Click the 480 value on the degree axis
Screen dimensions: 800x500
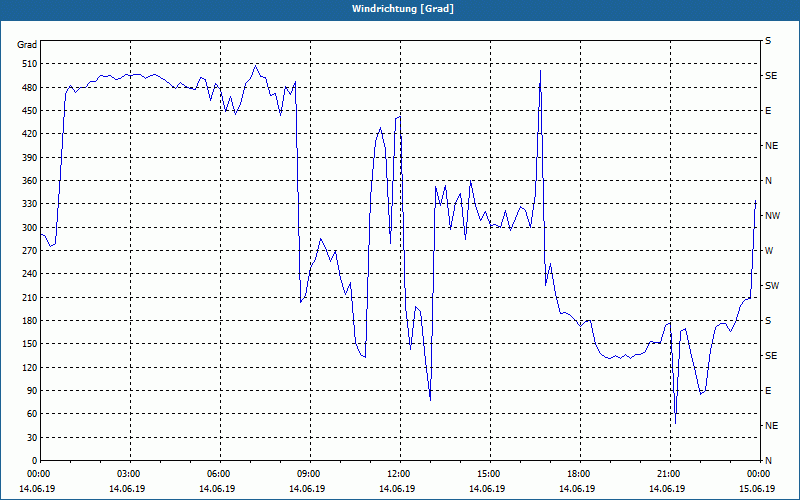pyautogui.click(x=31, y=87)
